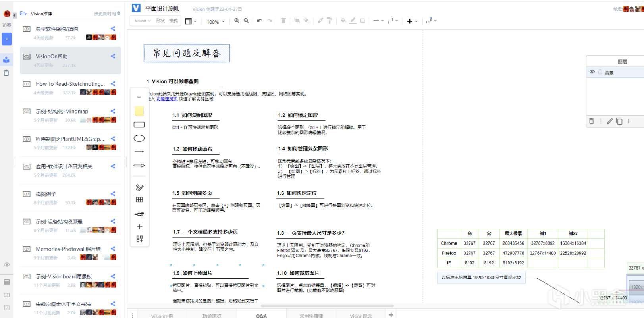The image size is (644, 318).
Task: Activate the freehand drawing tool
Action: tap(139, 187)
